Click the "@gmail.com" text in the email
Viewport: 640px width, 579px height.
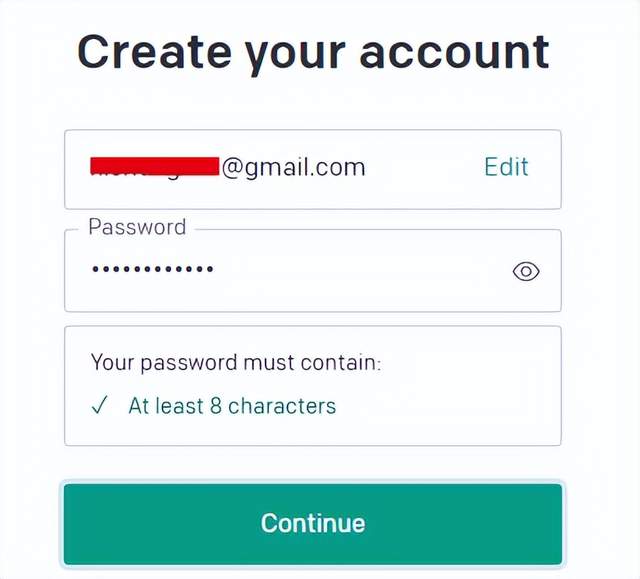[293, 167]
